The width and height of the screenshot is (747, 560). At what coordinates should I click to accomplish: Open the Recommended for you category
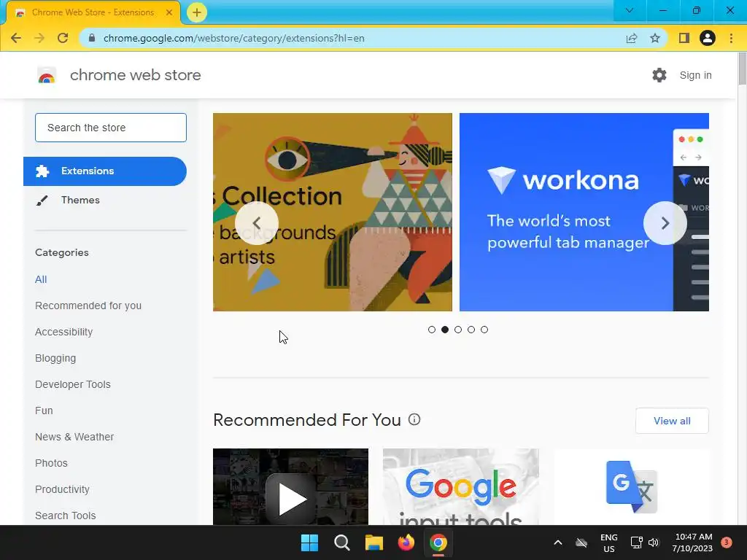click(x=88, y=306)
